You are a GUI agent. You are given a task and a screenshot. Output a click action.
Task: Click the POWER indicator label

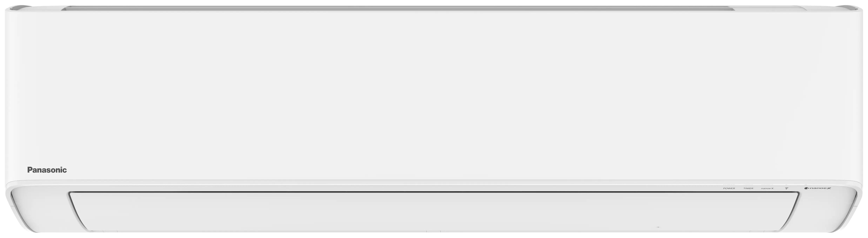point(729,188)
